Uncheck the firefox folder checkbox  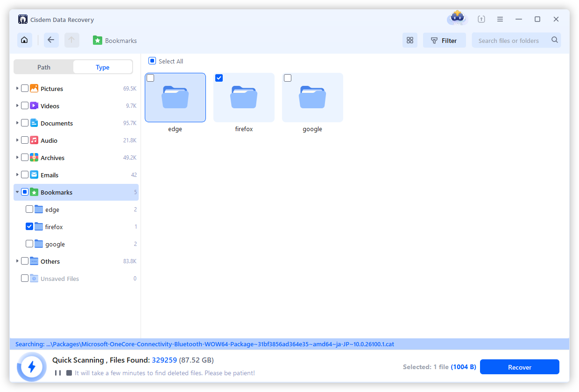pyautogui.click(x=29, y=226)
